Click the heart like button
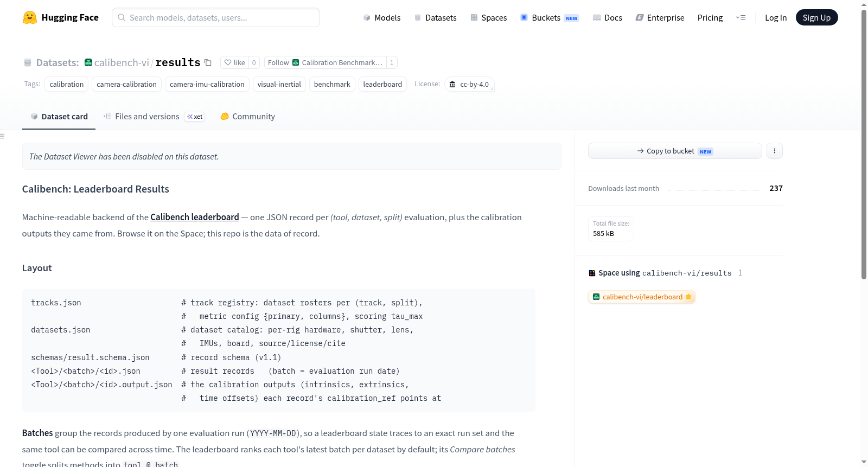Screen dimensions: 868x467 coord(234,62)
